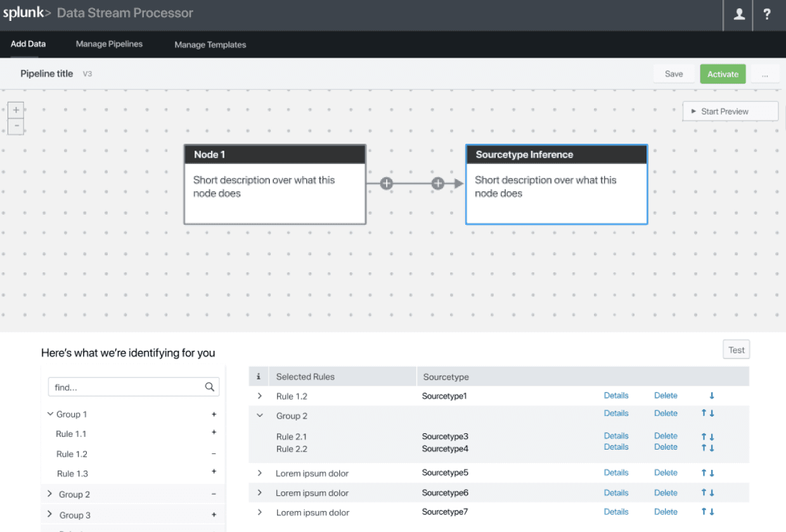Move Rule 2.2 down with arrow

[712, 448]
